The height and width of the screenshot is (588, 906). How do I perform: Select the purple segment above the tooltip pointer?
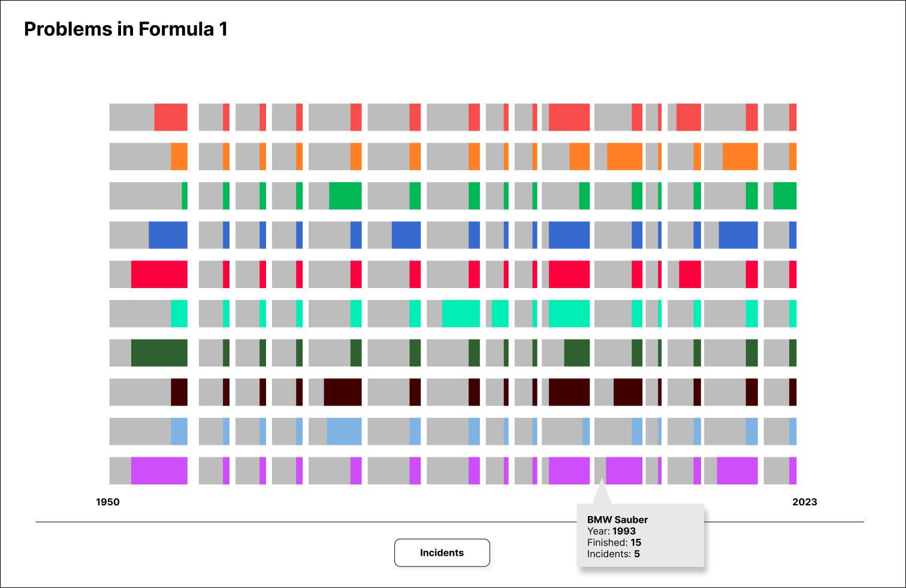pyautogui.click(x=624, y=471)
